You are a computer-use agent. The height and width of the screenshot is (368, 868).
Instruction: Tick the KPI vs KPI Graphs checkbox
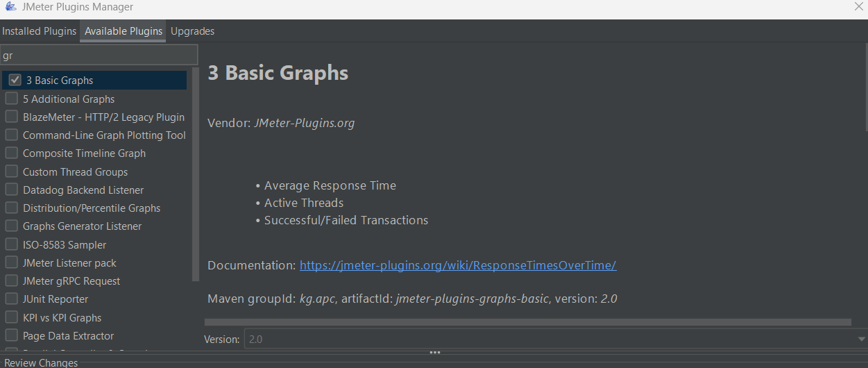11,317
